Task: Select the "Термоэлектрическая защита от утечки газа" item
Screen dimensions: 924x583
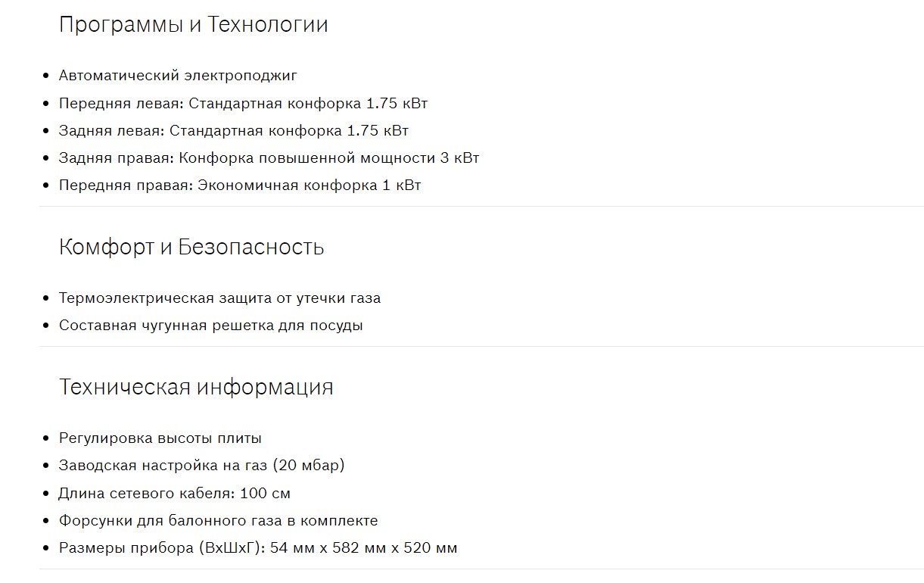Action: coord(219,298)
